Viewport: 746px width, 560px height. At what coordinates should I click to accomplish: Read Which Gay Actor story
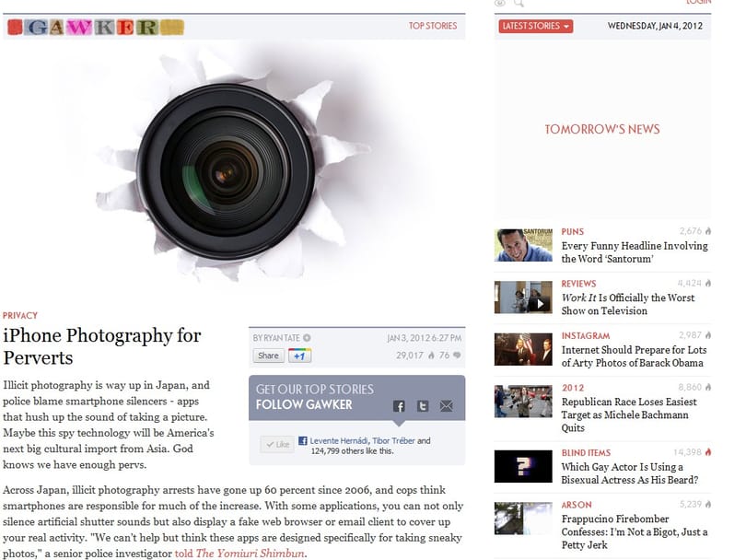[x=629, y=473]
